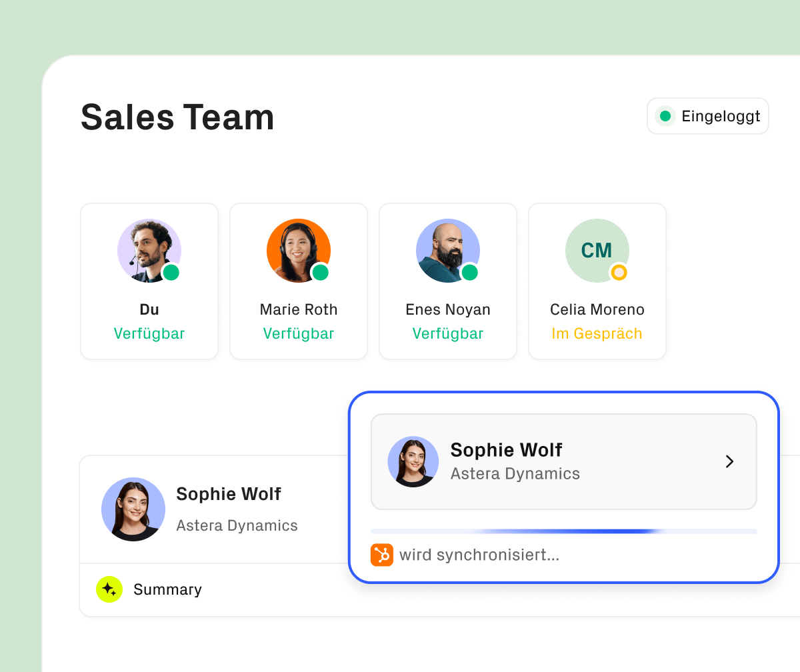Click the CM initials avatar
Viewport: 800px width, 672px height.
click(597, 251)
